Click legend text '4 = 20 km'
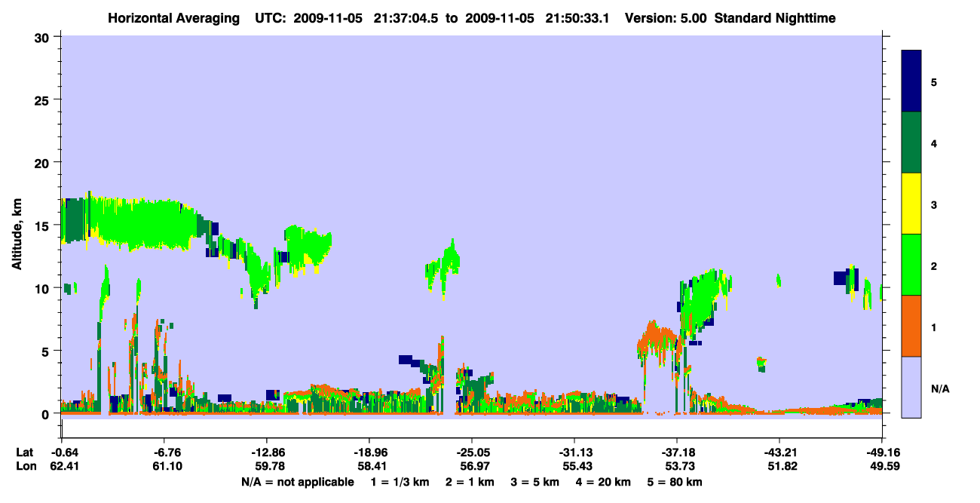Screen dimensions: 980x503 pos(605,482)
